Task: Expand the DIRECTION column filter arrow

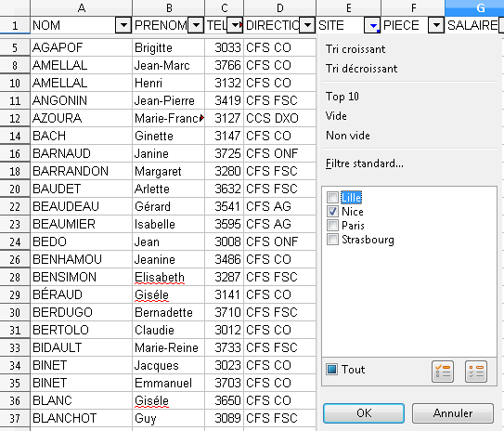Action: tap(307, 25)
